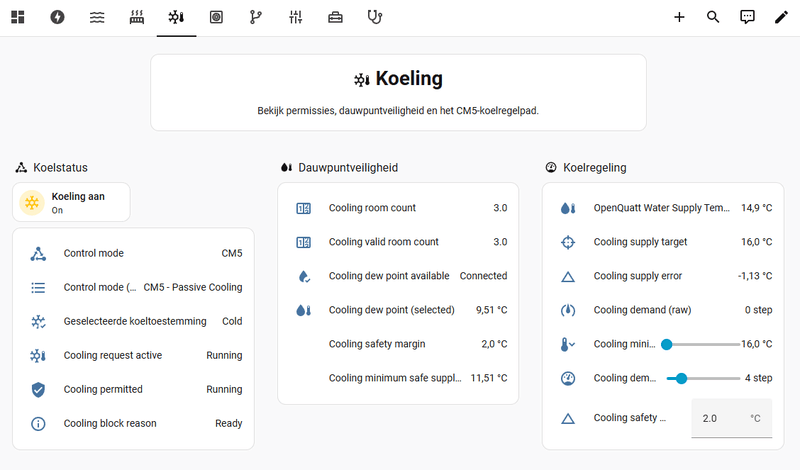Click the list icon beside CM5 - Passive Cooling

(x=38, y=288)
